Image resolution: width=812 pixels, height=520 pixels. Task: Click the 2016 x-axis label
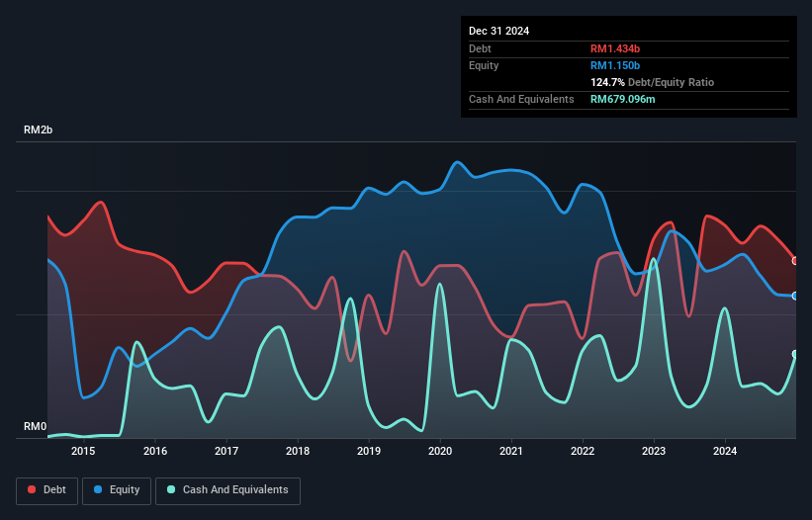(155, 451)
